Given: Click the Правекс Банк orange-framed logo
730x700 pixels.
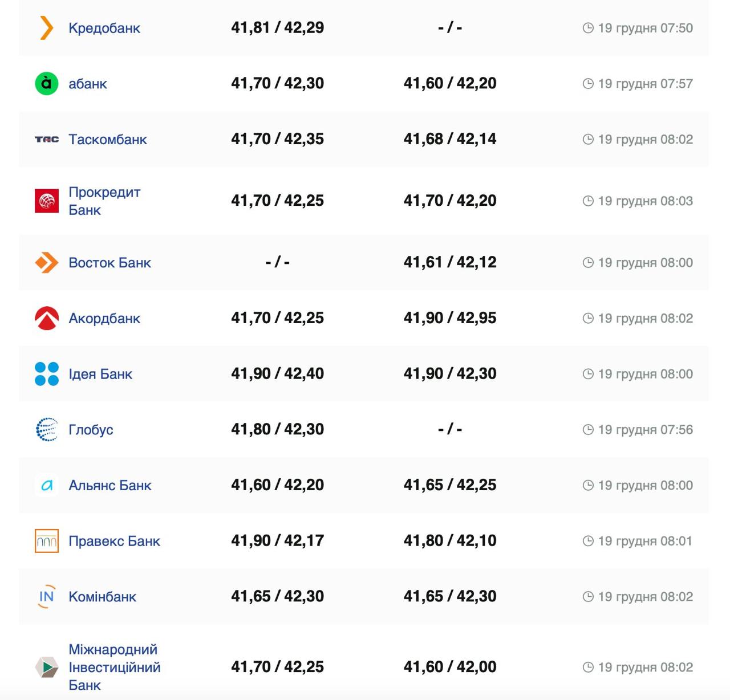Looking at the screenshot, I should click(47, 541).
